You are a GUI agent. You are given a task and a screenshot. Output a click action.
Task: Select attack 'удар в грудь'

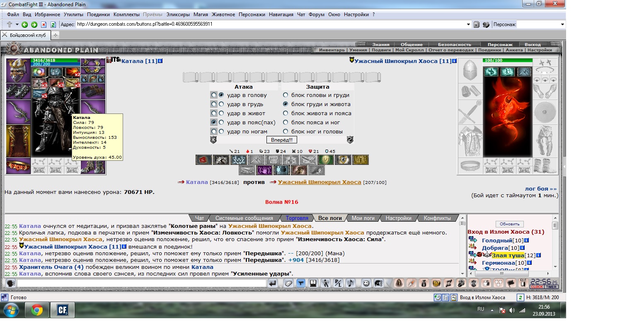point(222,104)
